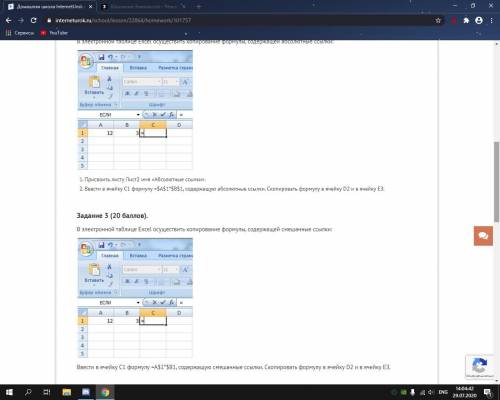Open the volume icon in the system tray

(431, 392)
